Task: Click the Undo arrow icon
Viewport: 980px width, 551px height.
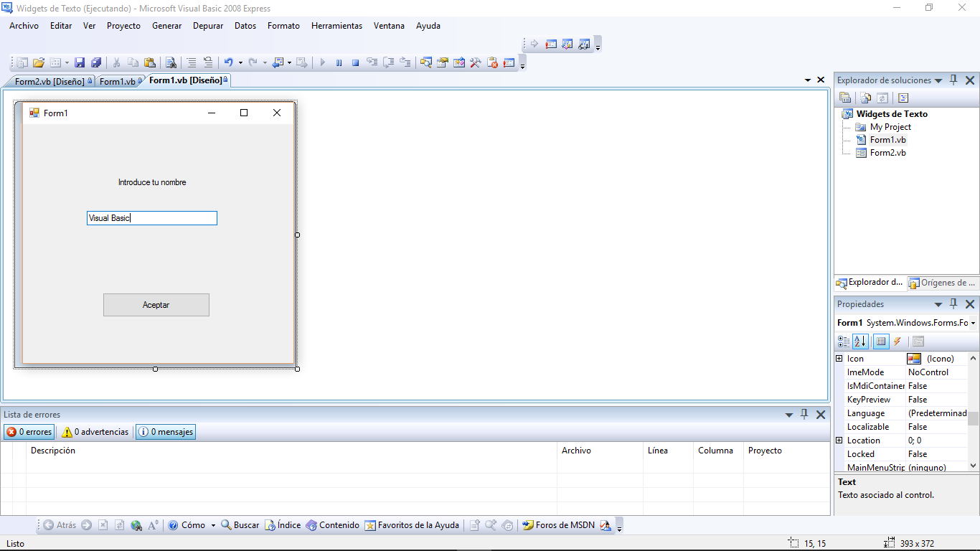Action: coord(228,62)
